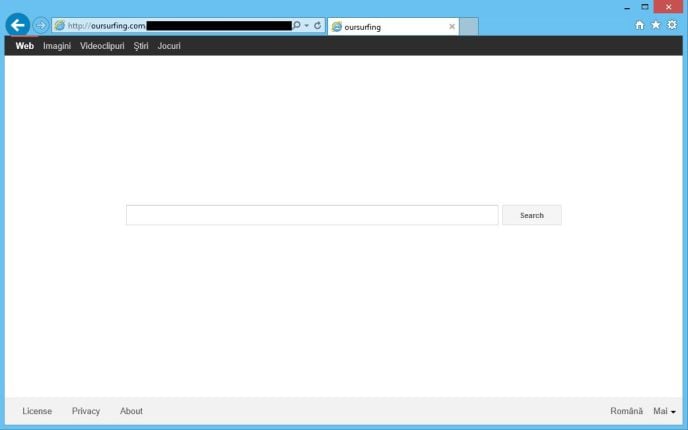Open a new blank tab

coord(469,27)
